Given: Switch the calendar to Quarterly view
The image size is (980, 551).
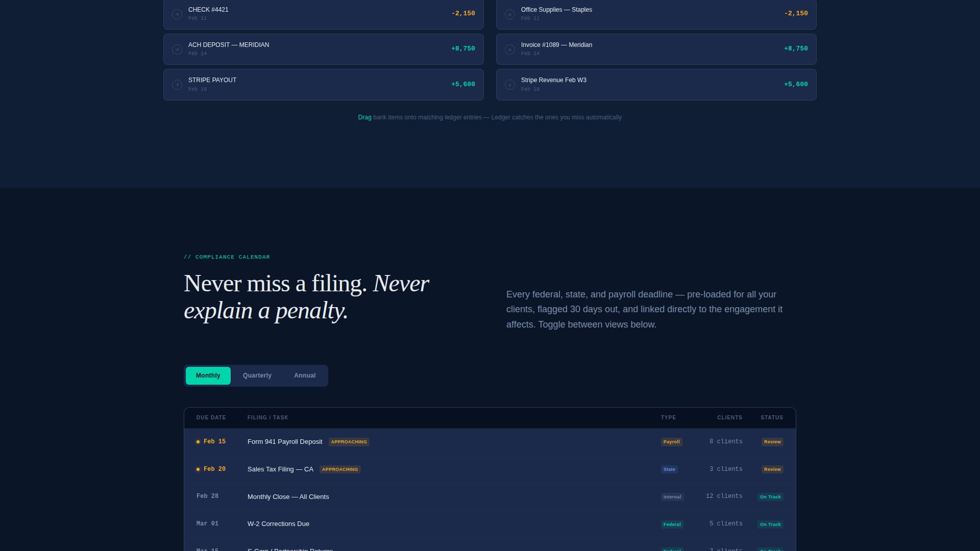Looking at the screenshot, I should [257, 375].
